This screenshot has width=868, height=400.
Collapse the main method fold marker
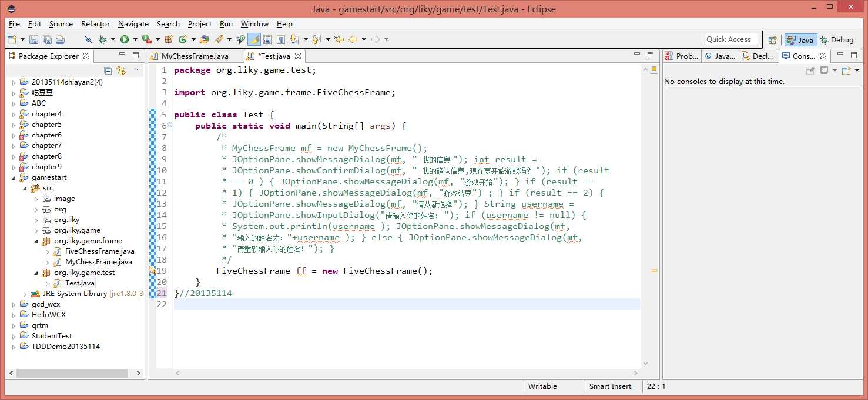click(x=169, y=125)
